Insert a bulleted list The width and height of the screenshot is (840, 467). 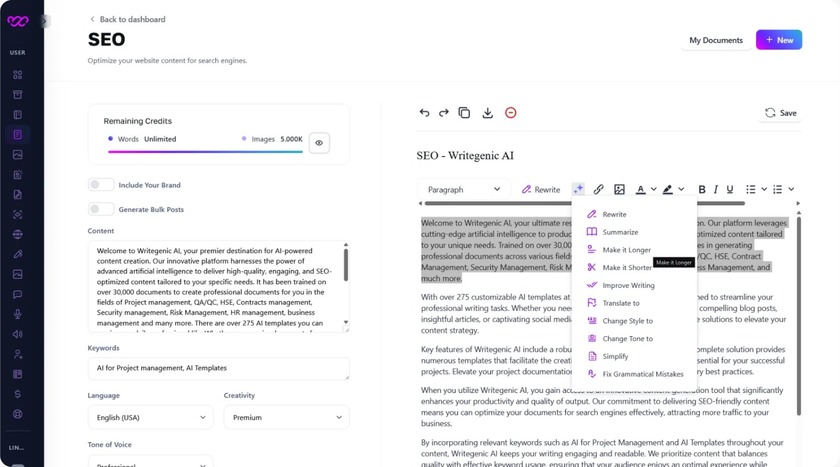[x=751, y=189]
